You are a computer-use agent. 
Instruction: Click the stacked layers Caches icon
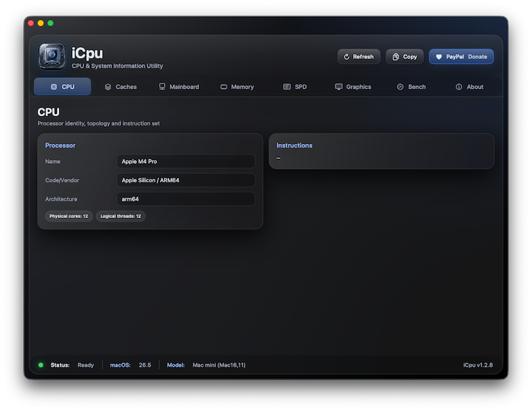(x=108, y=87)
